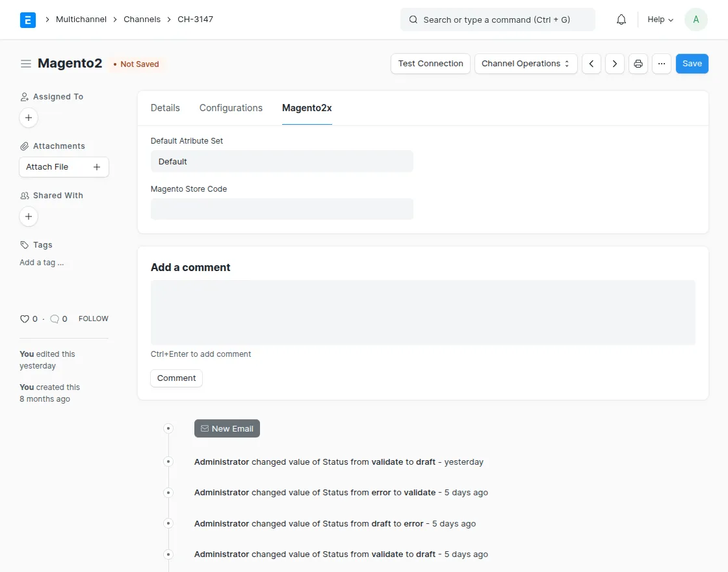This screenshot has width=728, height=572.
Task: Click the search magnifier icon
Action: tap(413, 19)
